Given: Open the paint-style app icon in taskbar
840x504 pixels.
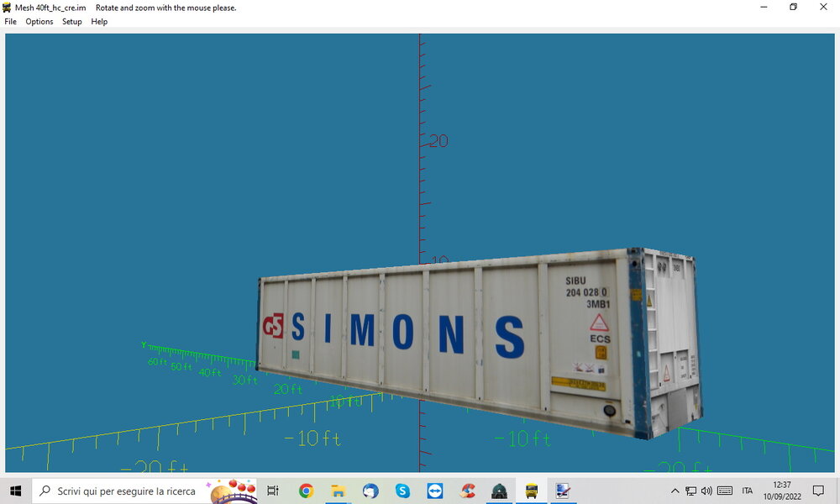Looking at the screenshot, I should pyautogui.click(x=563, y=491).
